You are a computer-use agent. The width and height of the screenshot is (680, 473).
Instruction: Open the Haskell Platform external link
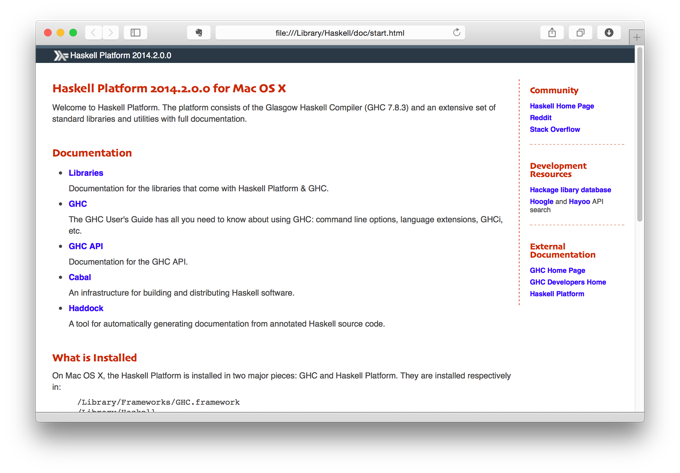click(557, 294)
